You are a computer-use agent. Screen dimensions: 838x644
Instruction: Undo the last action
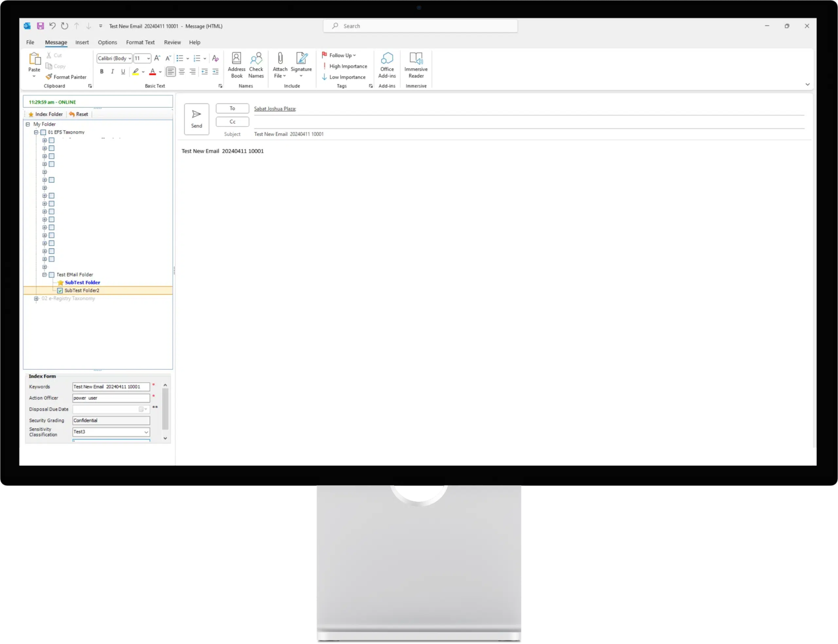tap(52, 26)
